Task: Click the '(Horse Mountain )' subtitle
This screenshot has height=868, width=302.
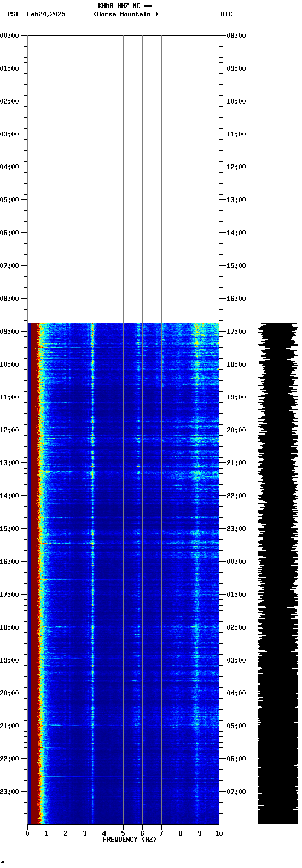Action: [x=126, y=14]
